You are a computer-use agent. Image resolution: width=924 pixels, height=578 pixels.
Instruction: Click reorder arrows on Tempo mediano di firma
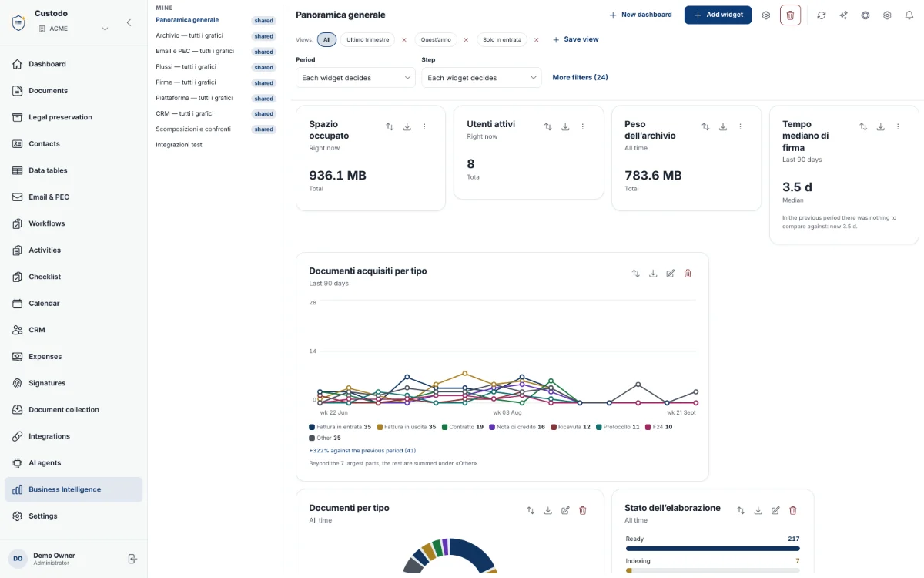pos(863,126)
